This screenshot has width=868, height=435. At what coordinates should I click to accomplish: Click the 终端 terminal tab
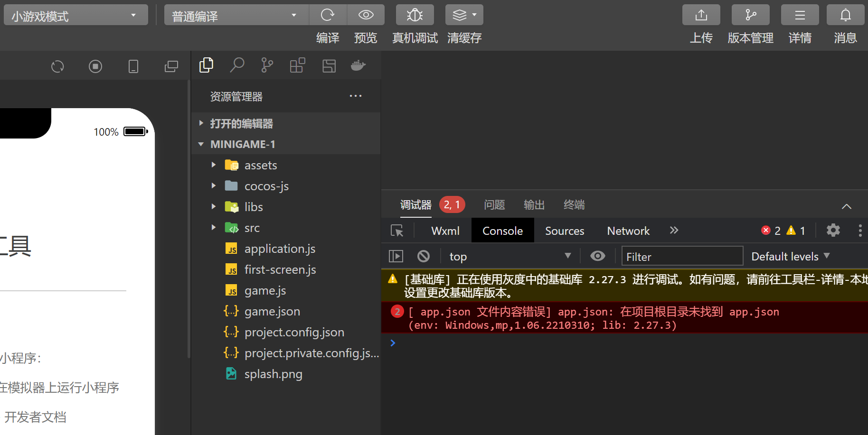click(574, 205)
